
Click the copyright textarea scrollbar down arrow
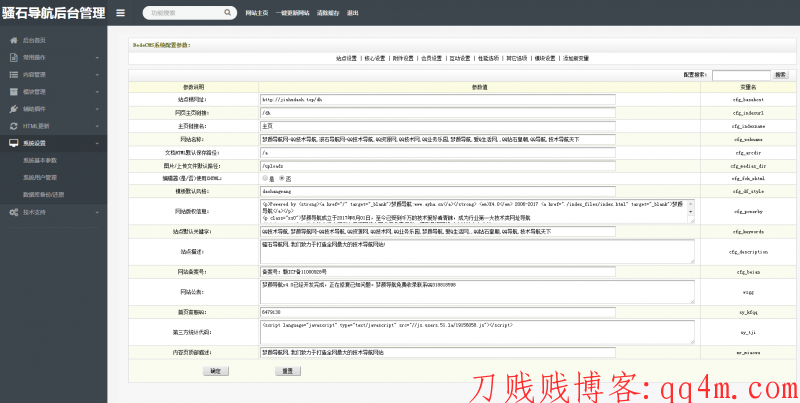tap(691, 211)
